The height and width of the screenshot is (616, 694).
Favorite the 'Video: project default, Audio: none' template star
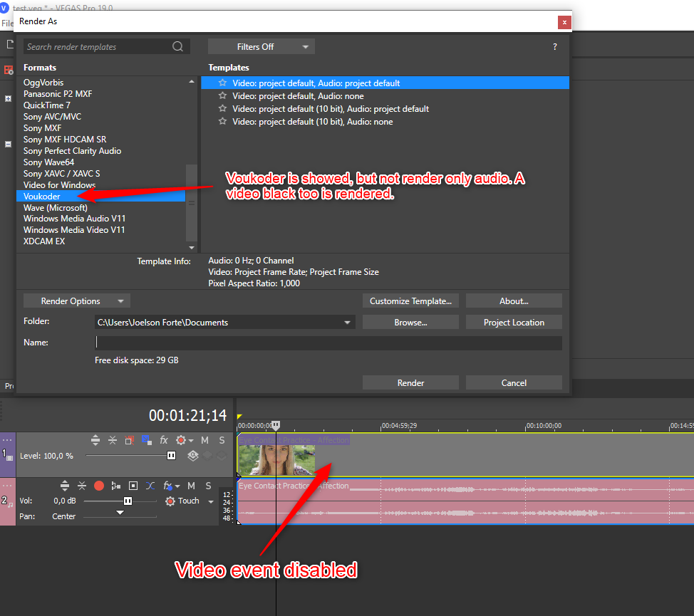pos(222,96)
